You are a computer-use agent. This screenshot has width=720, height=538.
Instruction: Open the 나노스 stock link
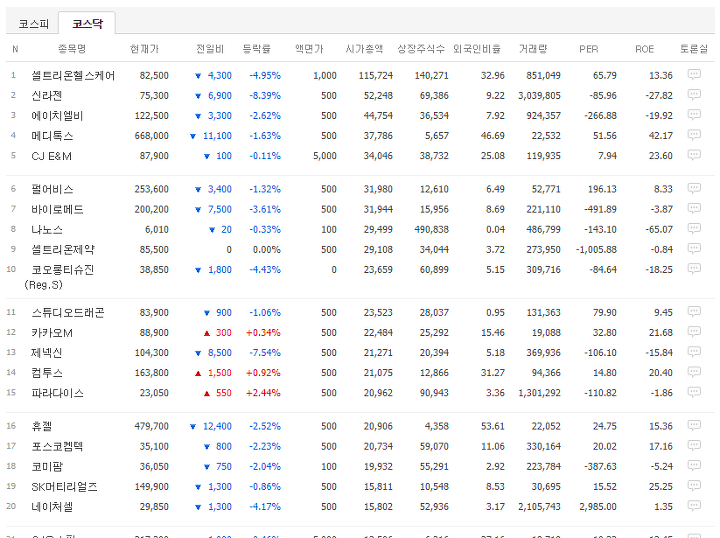[x=46, y=230]
